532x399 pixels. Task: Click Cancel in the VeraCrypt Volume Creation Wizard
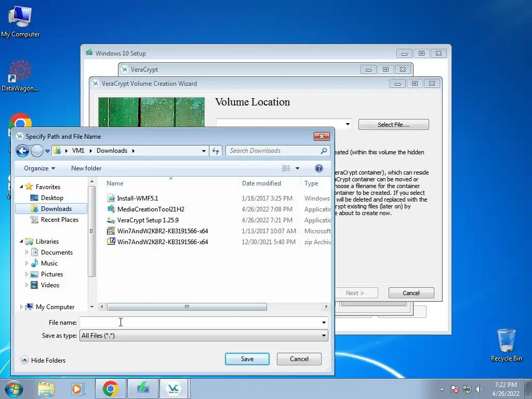(411, 293)
